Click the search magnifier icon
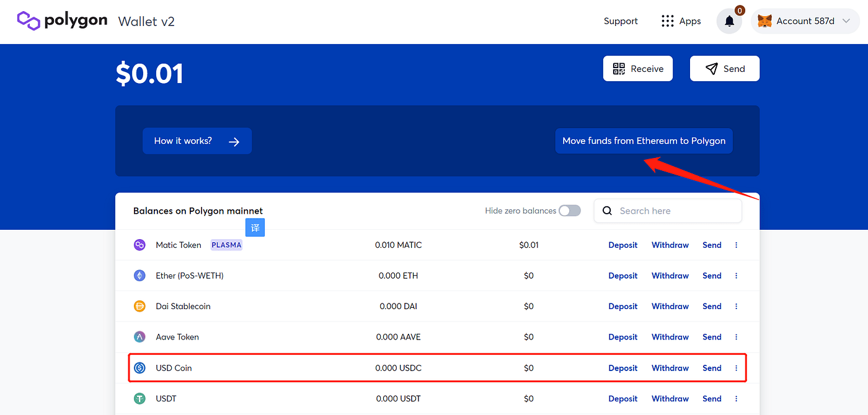 pos(606,211)
